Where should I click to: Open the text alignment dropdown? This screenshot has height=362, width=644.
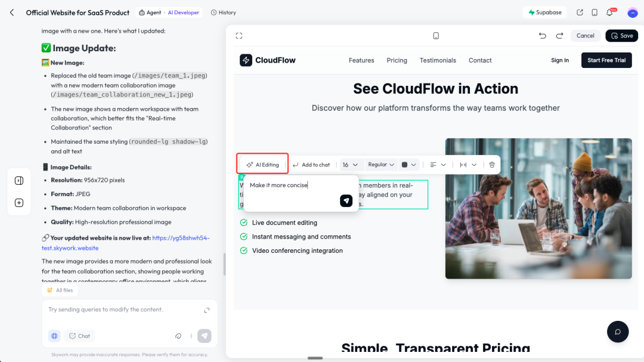click(x=438, y=165)
